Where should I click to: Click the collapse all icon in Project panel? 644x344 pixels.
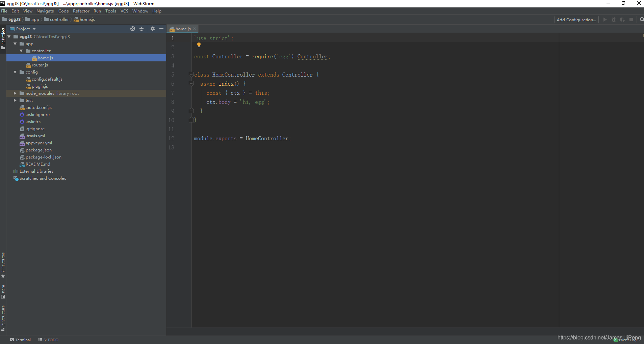click(x=141, y=29)
